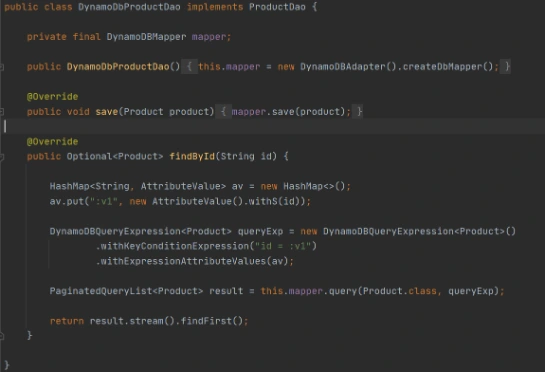Click the @Override annotation above findById
Viewport: 545px width, 372px height.
(52, 141)
